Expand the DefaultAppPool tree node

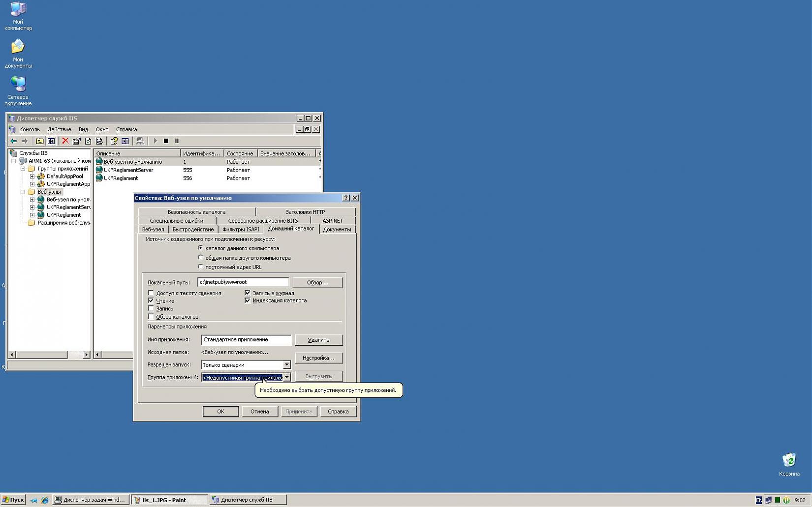32,176
